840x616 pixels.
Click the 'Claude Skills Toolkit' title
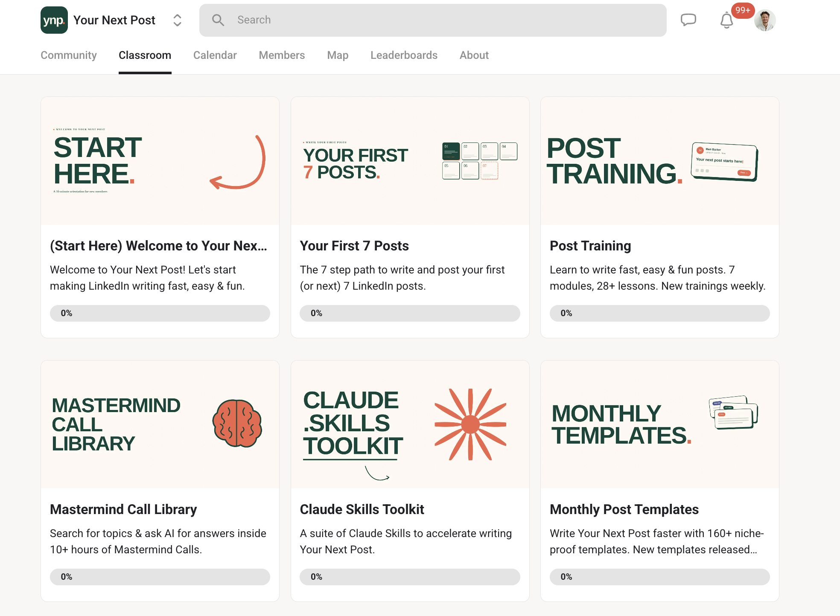[362, 509]
